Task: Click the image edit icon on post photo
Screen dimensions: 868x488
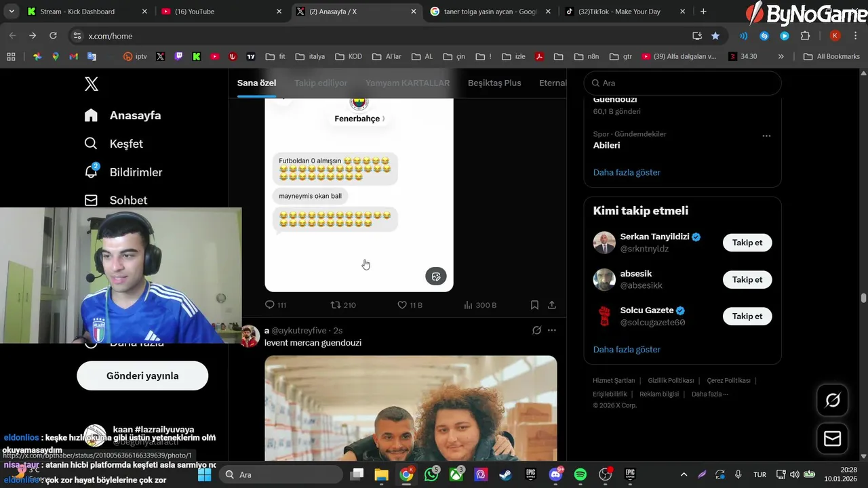Action: coord(436,276)
